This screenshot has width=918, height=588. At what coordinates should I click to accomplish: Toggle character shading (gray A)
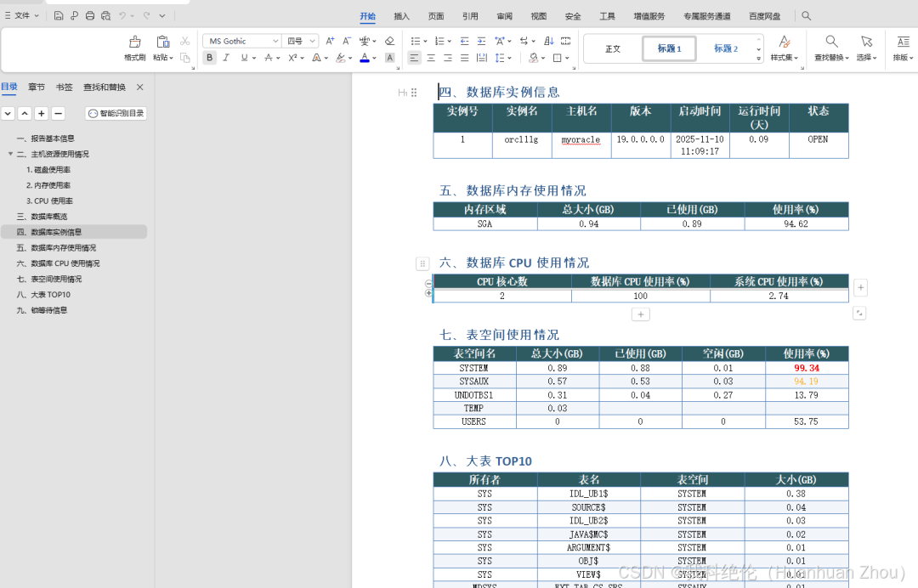389,57
